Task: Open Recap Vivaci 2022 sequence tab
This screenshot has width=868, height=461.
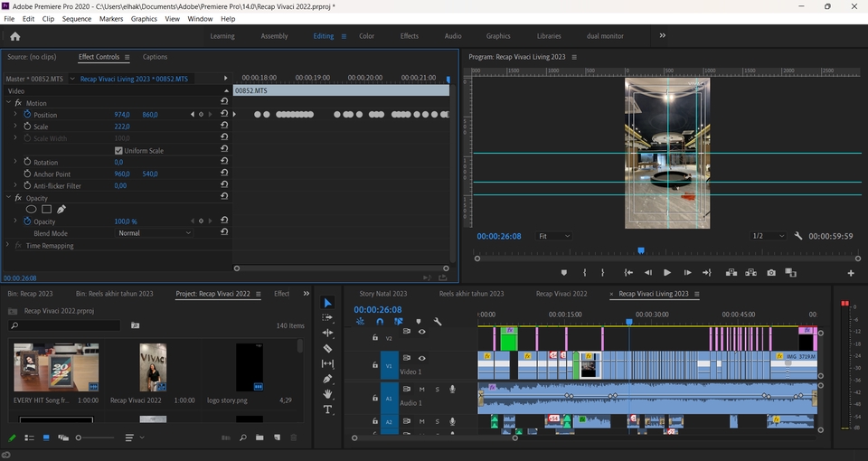Action: [561, 293]
